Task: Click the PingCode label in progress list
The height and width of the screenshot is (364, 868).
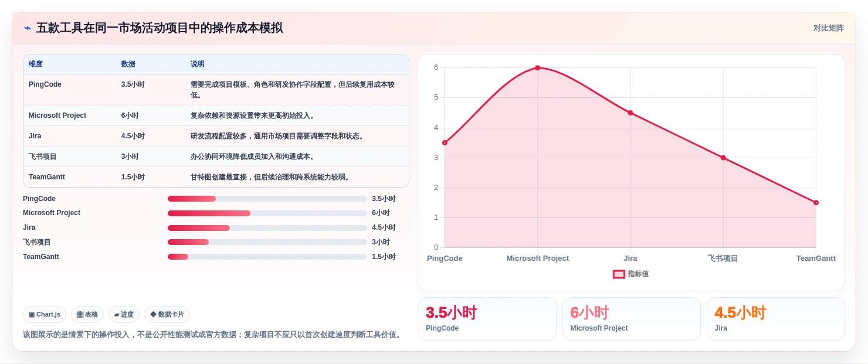Action: coord(39,199)
